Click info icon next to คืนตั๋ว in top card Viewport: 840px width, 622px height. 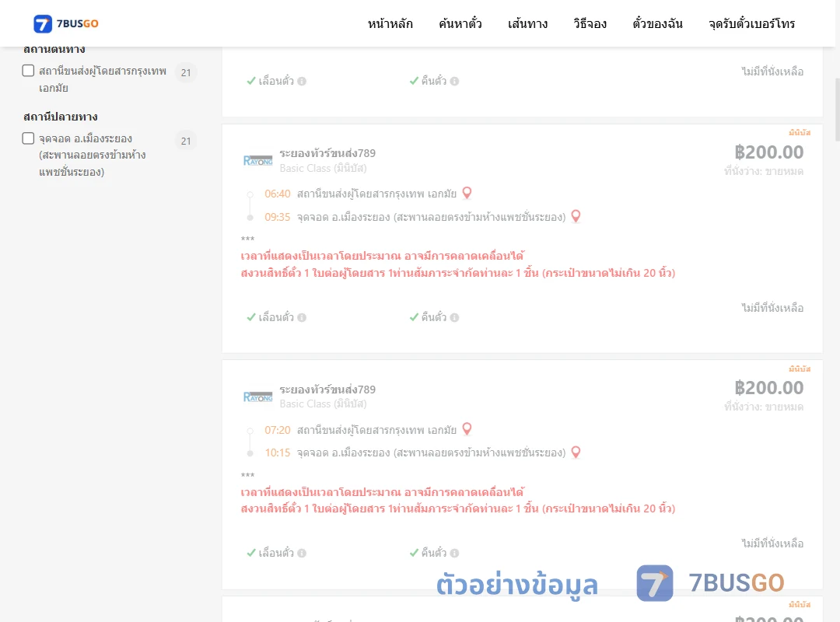pyautogui.click(x=455, y=82)
